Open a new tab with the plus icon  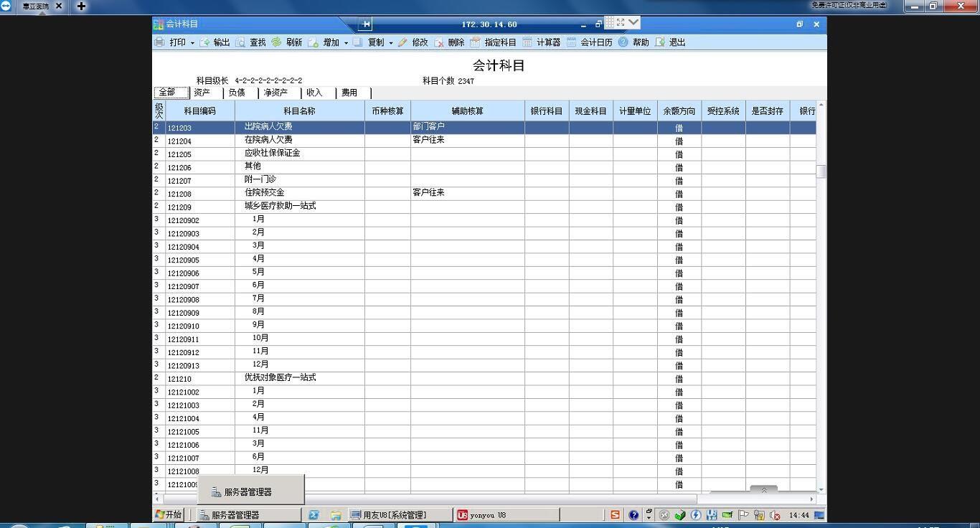[x=81, y=6]
